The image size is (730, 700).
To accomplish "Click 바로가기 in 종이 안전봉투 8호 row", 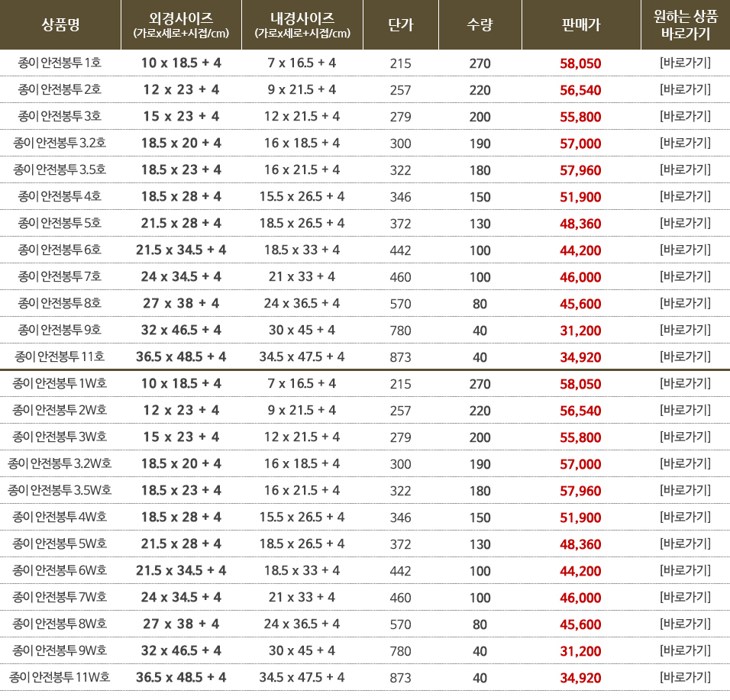I will click(685, 304).
